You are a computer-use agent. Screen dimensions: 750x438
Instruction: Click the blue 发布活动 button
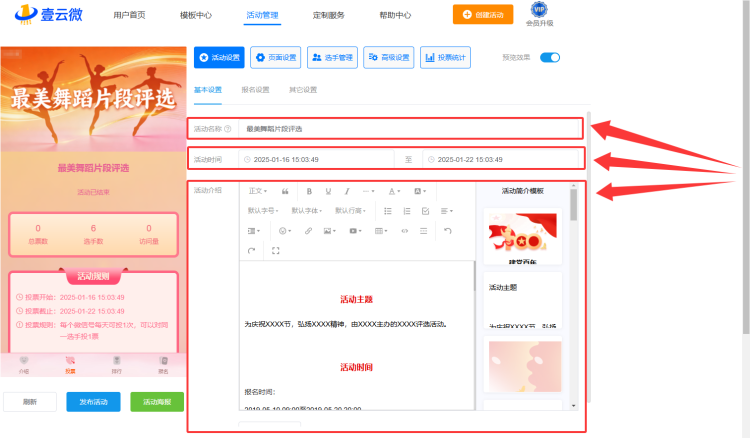tap(93, 402)
